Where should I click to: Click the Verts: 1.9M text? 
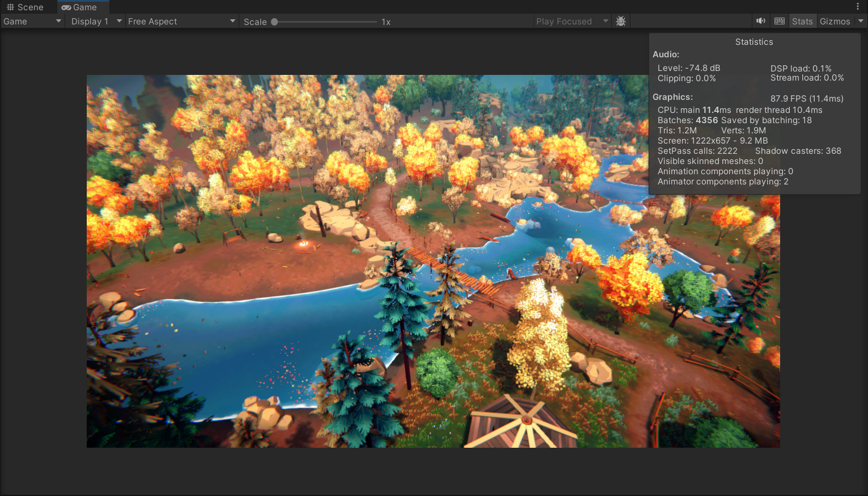tap(743, 131)
